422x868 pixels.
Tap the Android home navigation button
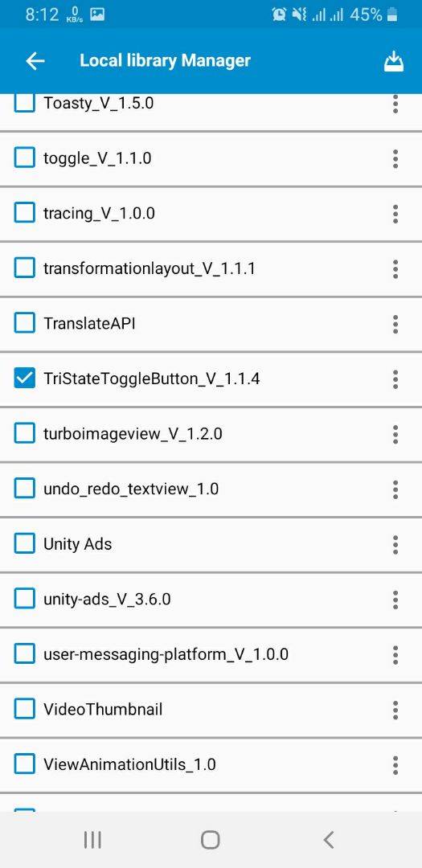[x=211, y=840]
